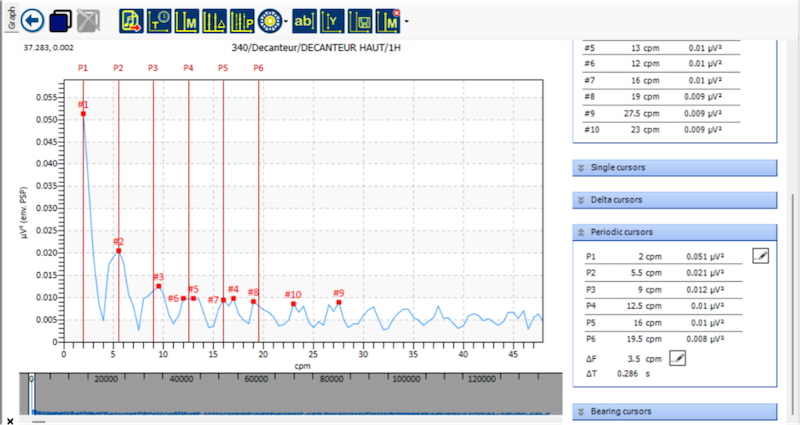The image size is (800, 425).
Task: Open dropdown arrow beside bearing icon
Action: [x=286, y=21]
